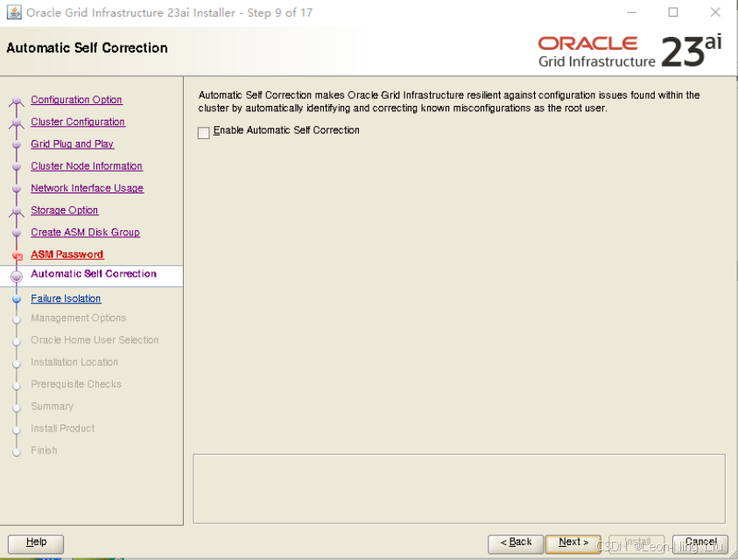Screen dimensions: 738x560
Task: Open Grid Plug and Play step
Action: [72, 144]
